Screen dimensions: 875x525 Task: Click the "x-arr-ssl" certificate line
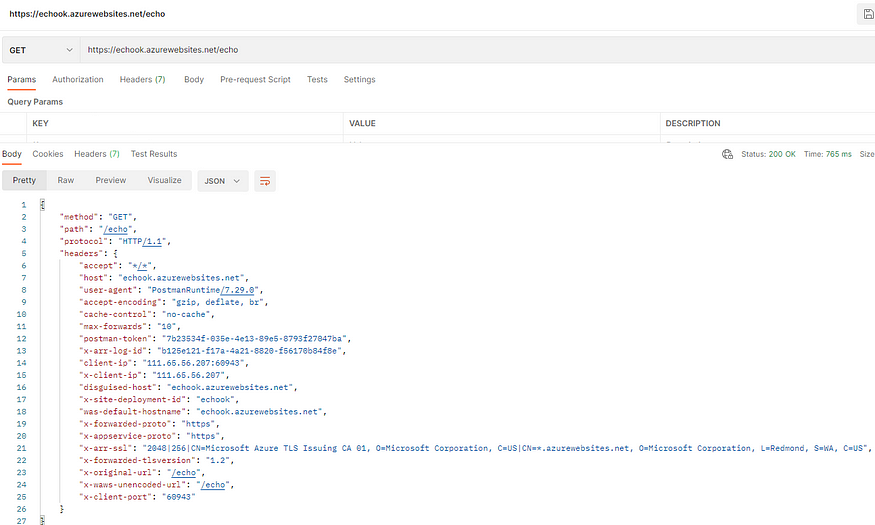coord(475,448)
